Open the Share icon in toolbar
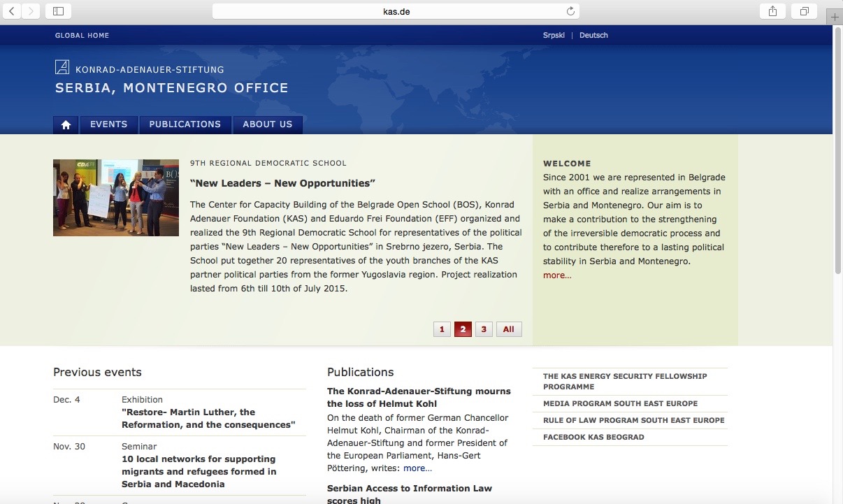Viewport: 843px width, 504px height. [772, 11]
